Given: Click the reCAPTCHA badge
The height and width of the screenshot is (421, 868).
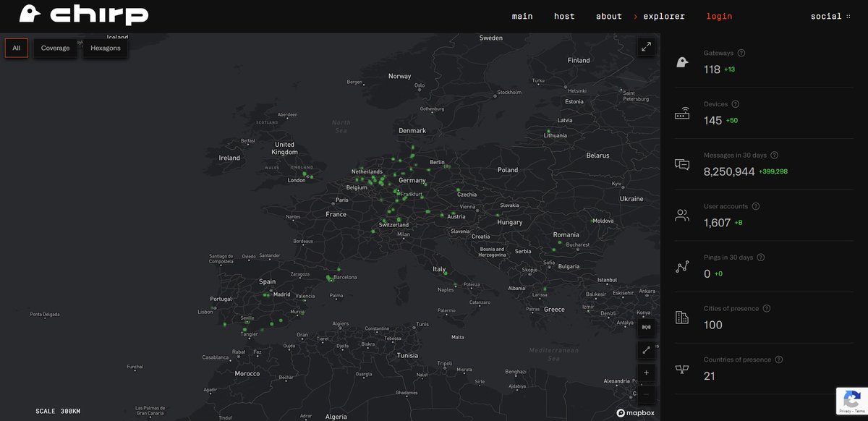Looking at the screenshot, I should (x=852, y=401).
